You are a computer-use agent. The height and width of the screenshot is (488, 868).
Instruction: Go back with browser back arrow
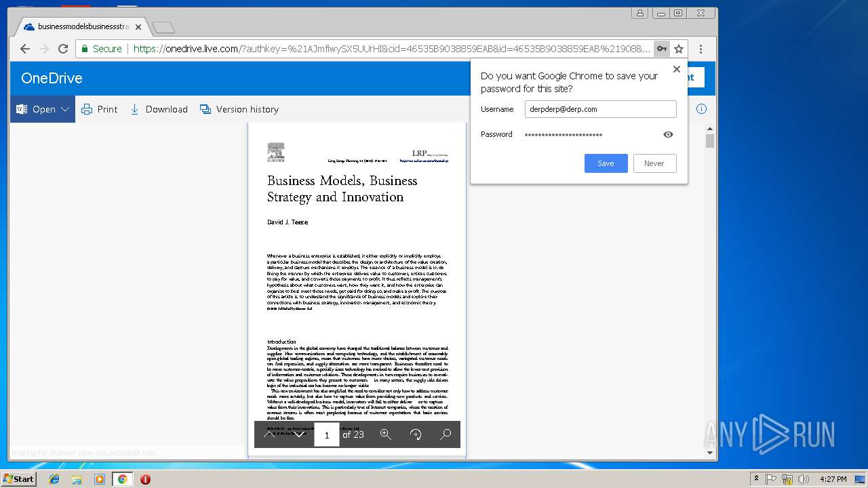[x=25, y=49]
